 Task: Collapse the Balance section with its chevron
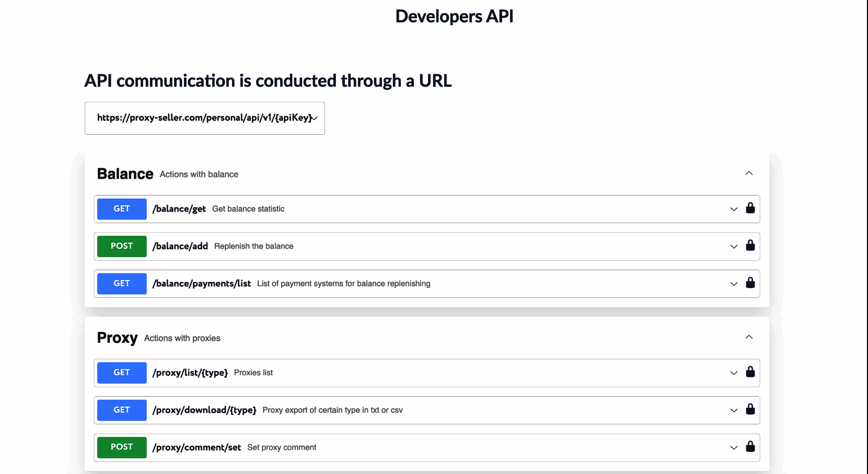coord(749,174)
